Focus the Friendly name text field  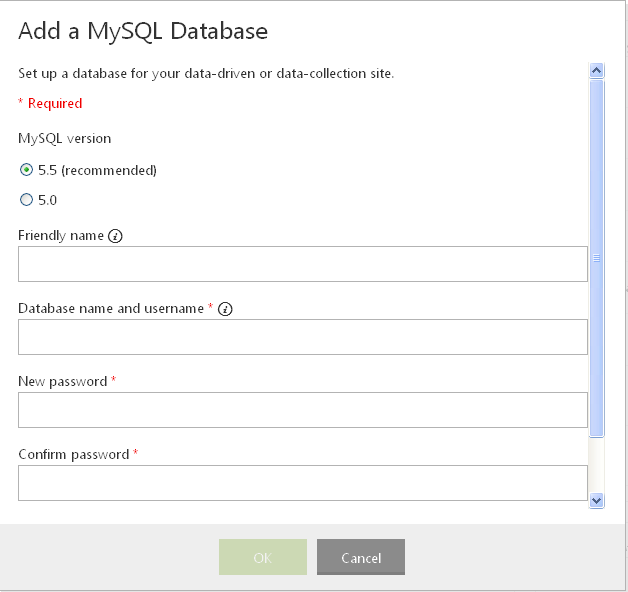pos(303,264)
